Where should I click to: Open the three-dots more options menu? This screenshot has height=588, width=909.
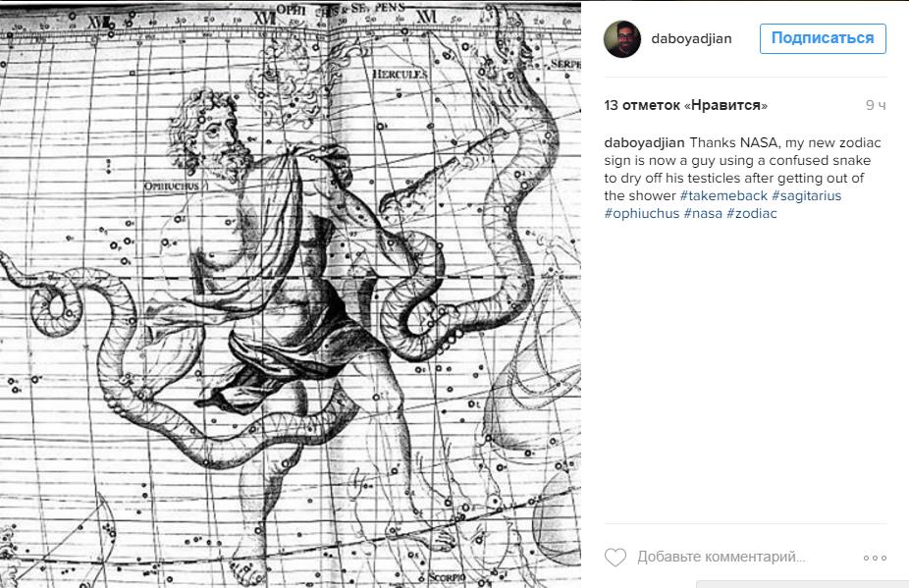pyautogui.click(x=875, y=558)
